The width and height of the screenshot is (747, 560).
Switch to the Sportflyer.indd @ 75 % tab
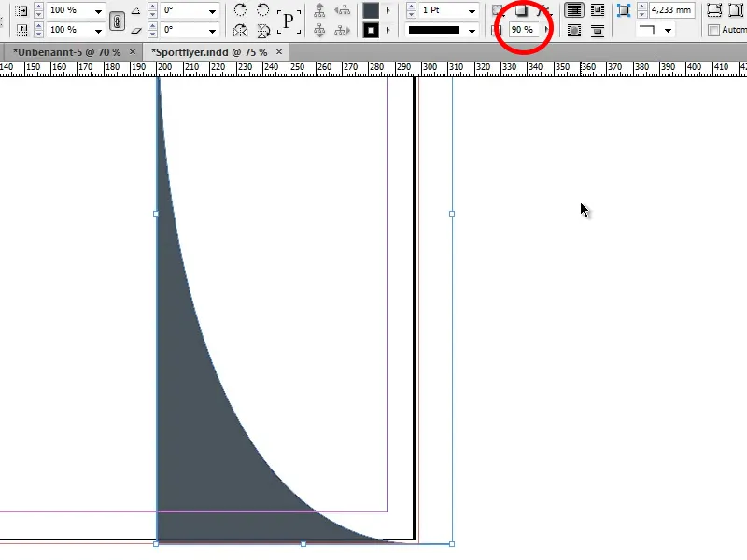click(209, 52)
